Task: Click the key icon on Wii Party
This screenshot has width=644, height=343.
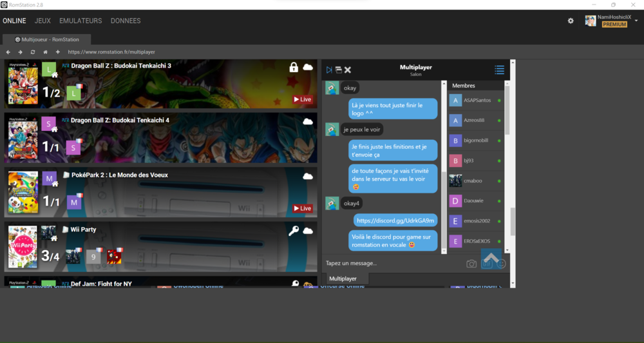Action: coord(294,231)
